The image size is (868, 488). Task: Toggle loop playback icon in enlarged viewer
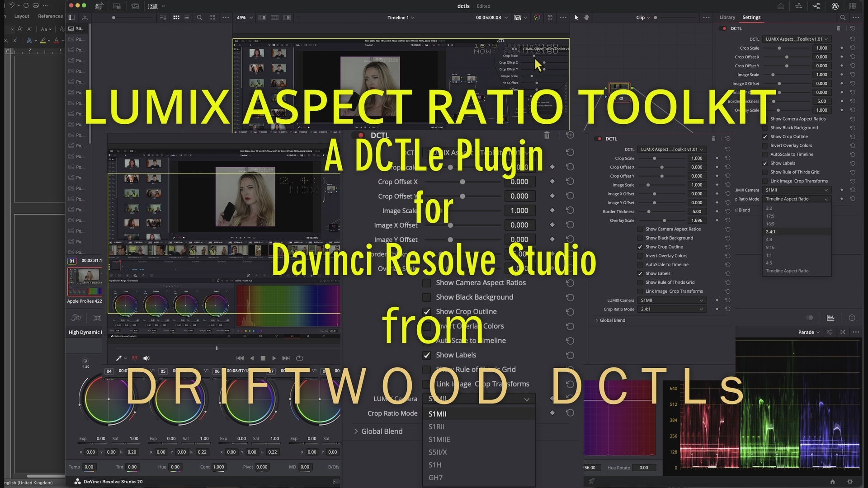[299, 358]
